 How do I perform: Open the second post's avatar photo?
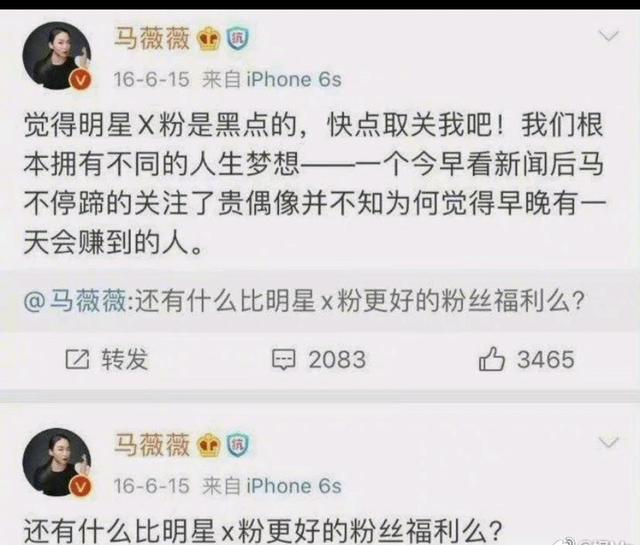coord(57,462)
